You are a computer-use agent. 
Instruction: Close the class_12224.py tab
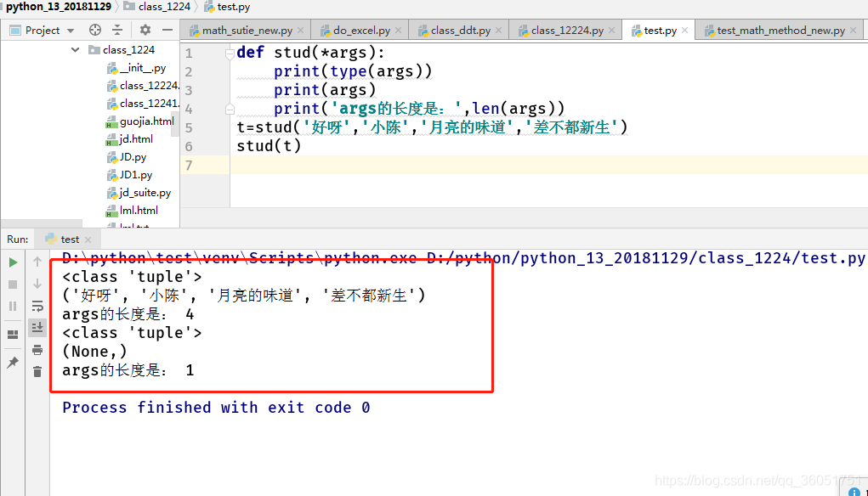(611, 31)
